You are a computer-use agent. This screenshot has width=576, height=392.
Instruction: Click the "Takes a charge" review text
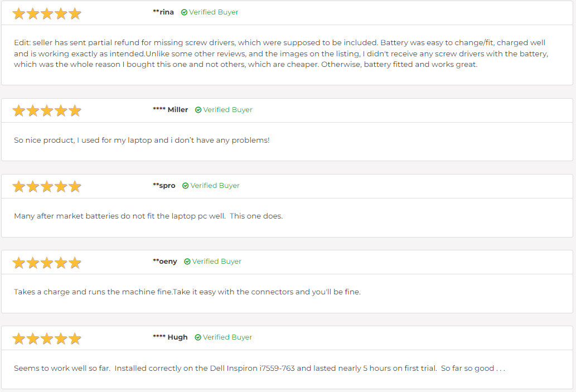click(187, 292)
